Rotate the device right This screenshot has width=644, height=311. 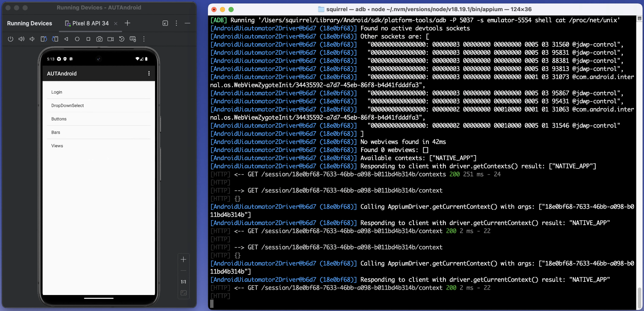coord(55,39)
